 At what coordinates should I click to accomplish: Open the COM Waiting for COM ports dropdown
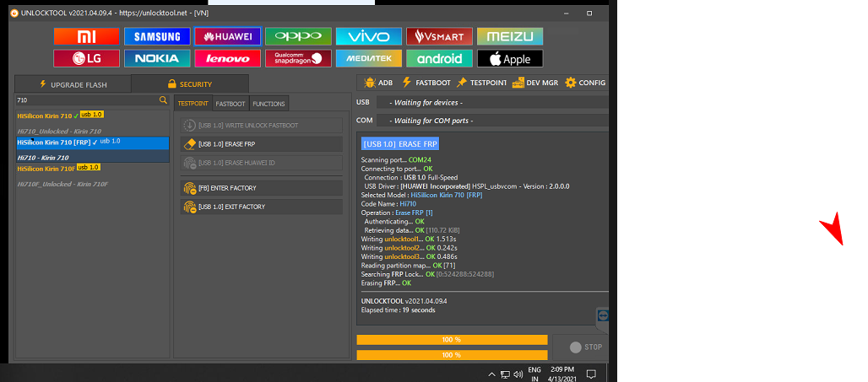click(x=492, y=121)
